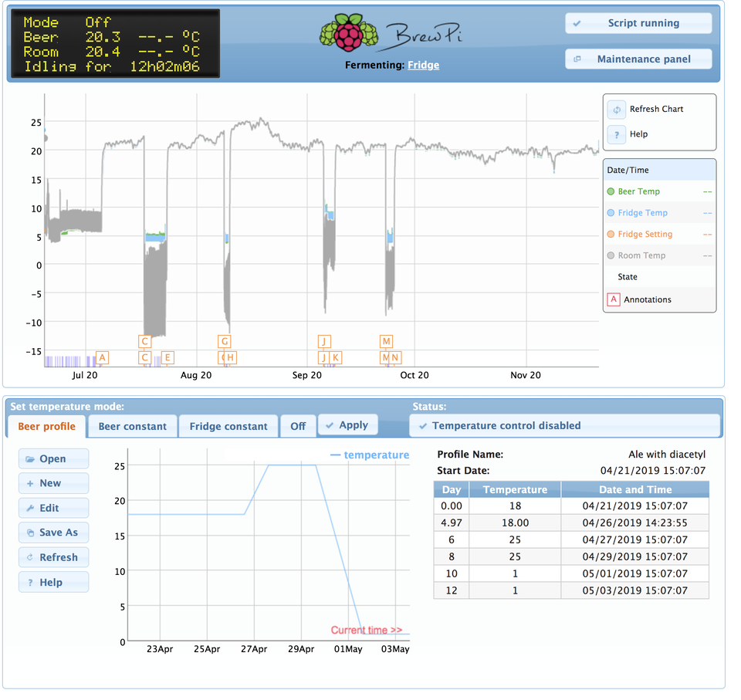This screenshot has height=700, width=741.
Task: Click the start date 04/21/2019 15:07:07 value
Action: tap(653, 472)
